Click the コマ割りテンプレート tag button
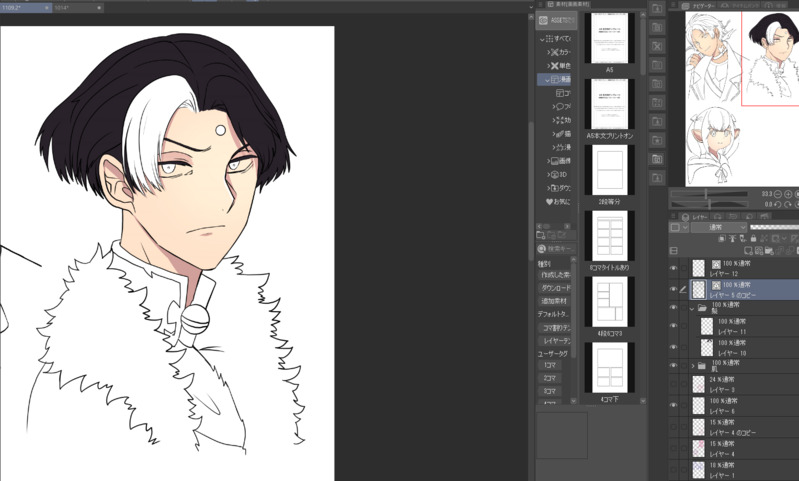The image size is (799, 481). point(554,328)
